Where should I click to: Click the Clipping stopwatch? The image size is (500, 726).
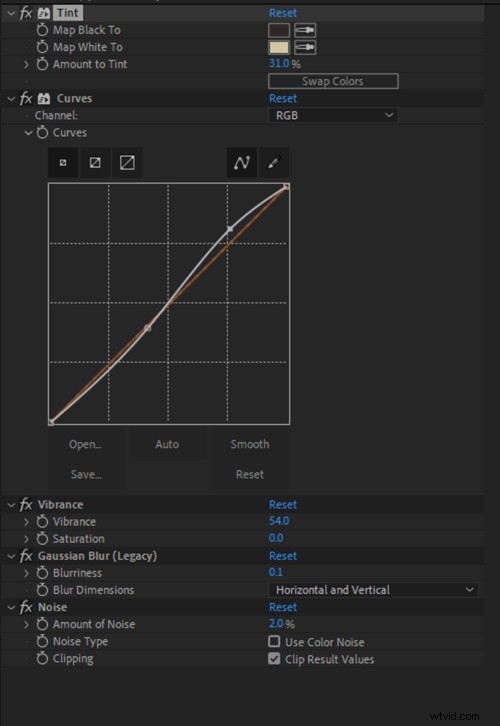(42, 658)
